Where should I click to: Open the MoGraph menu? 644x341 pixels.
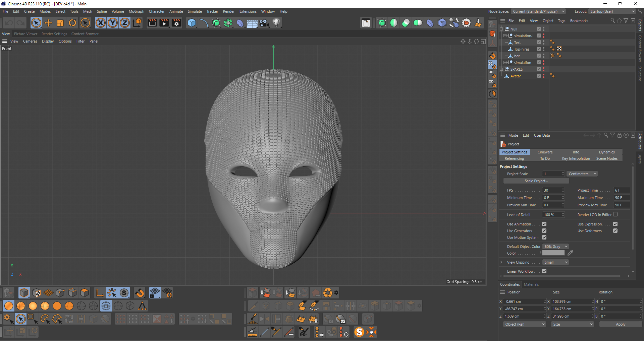click(x=137, y=11)
